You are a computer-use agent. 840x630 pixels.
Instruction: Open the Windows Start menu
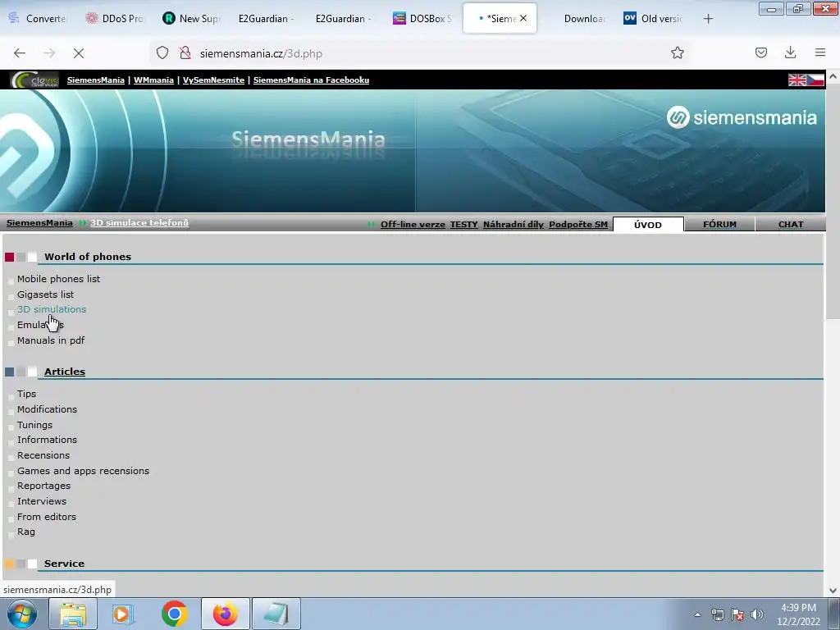(22, 614)
